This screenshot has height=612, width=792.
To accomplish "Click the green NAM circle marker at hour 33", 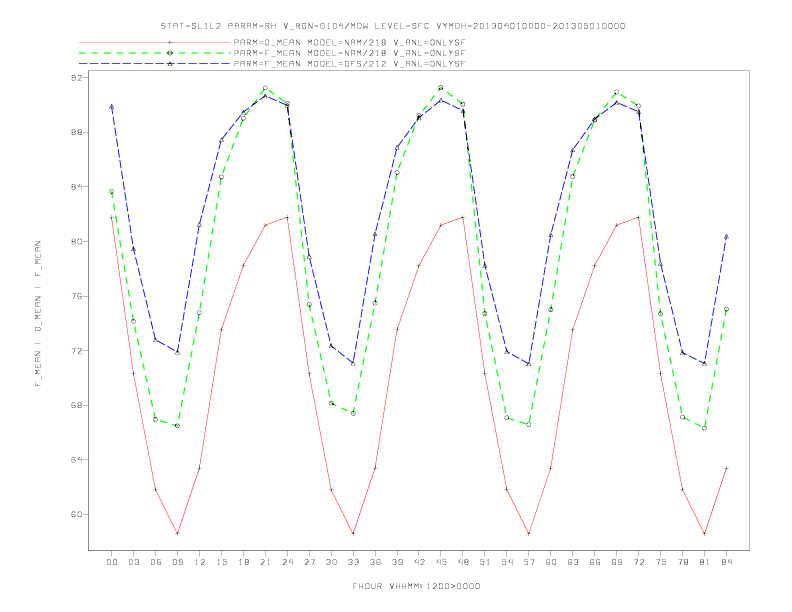I will [x=353, y=414].
